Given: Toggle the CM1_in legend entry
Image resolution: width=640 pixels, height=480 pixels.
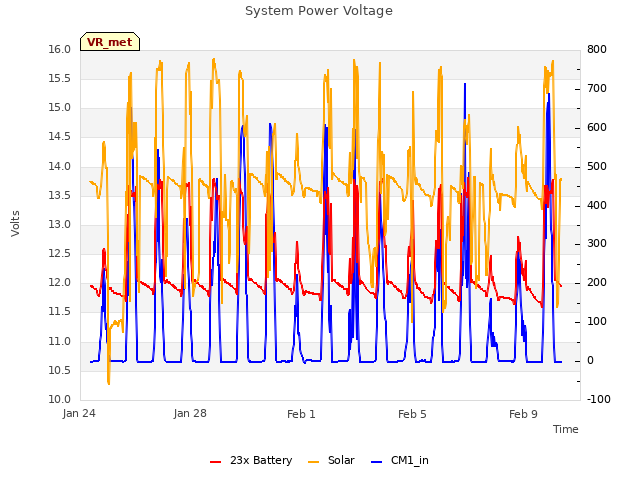Looking at the screenshot, I should (x=400, y=460).
